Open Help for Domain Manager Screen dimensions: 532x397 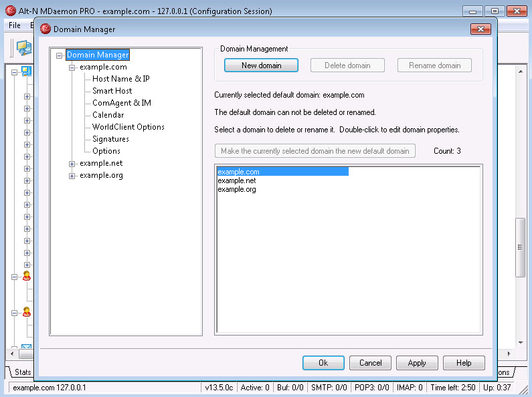point(464,363)
